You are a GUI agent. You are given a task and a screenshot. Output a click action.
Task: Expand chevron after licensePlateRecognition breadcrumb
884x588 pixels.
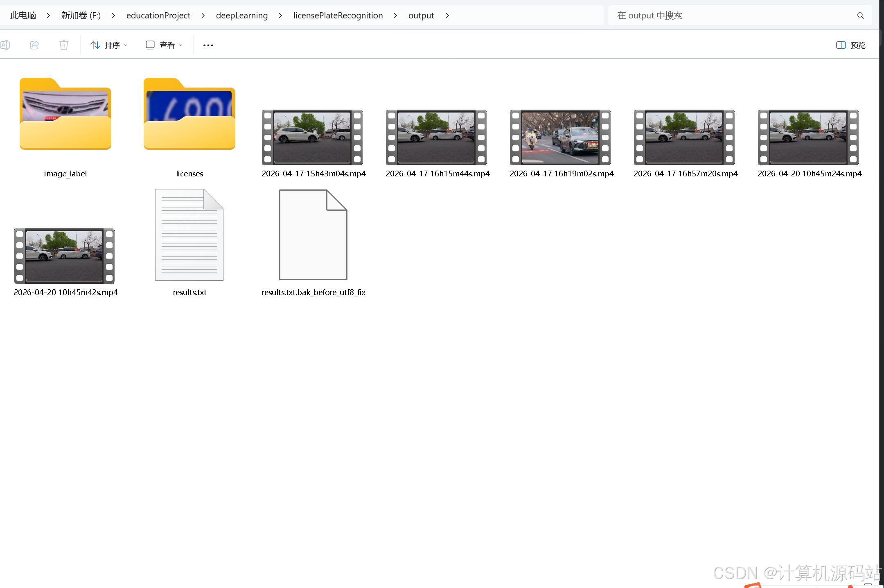[x=395, y=16]
